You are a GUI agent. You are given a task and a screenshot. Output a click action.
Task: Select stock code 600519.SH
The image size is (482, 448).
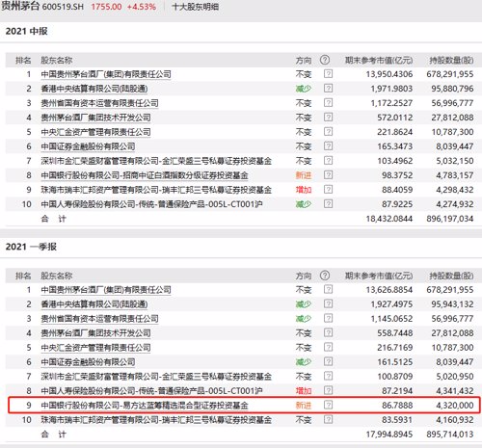click(63, 7)
